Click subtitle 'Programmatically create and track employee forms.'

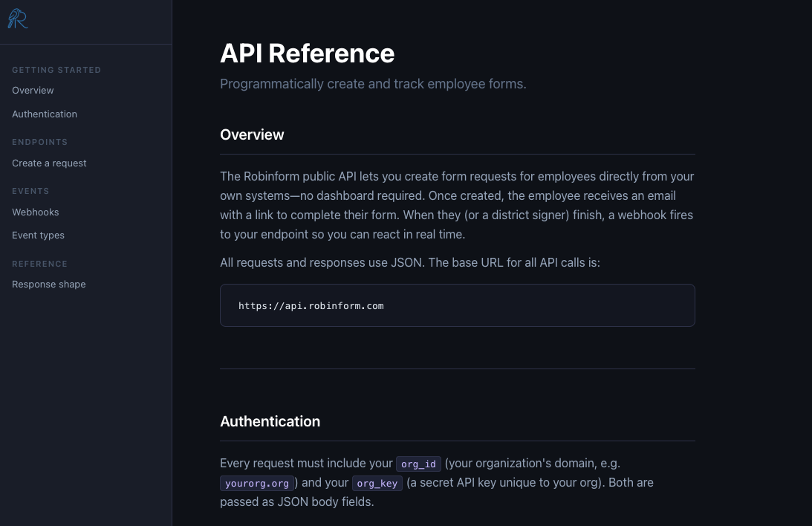click(373, 84)
